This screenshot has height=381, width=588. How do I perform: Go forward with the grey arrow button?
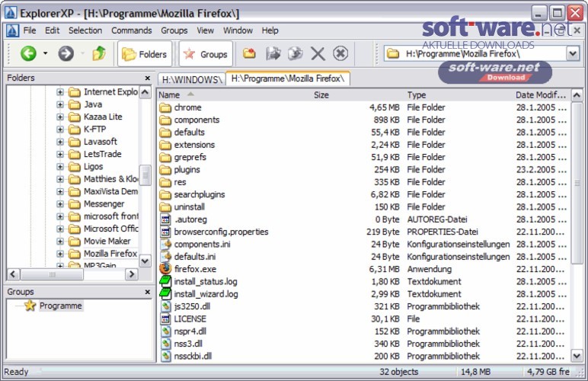pos(66,53)
